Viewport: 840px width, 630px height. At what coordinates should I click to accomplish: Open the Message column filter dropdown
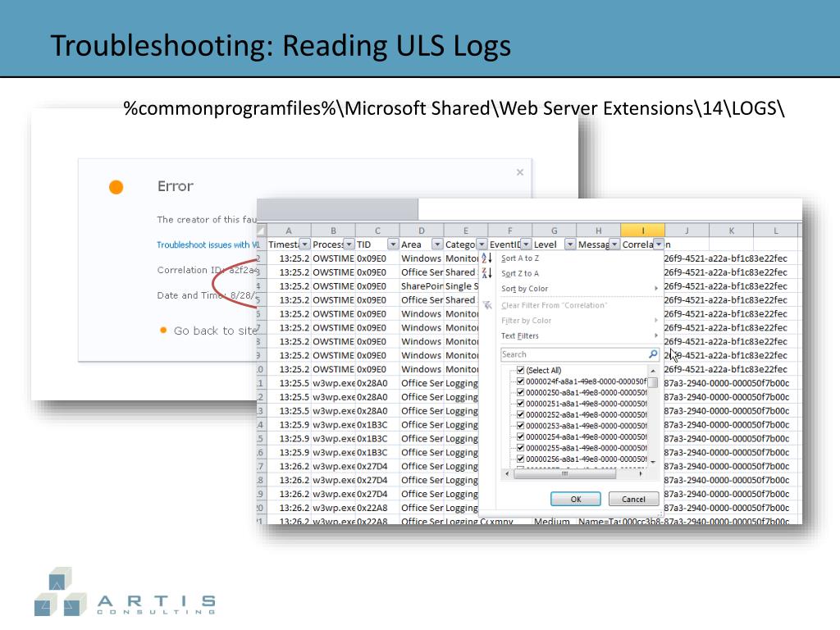click(x=614, y=244)
